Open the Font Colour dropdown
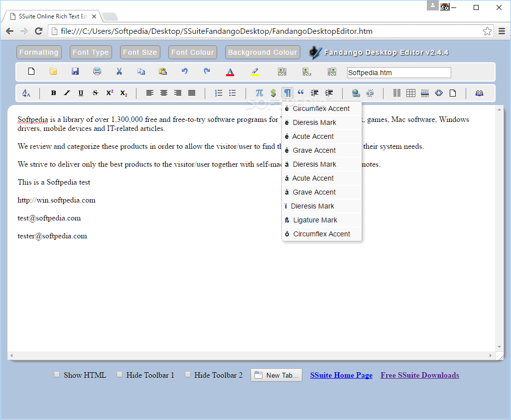Screen dimensions: 511x420 tap(193, 52)
